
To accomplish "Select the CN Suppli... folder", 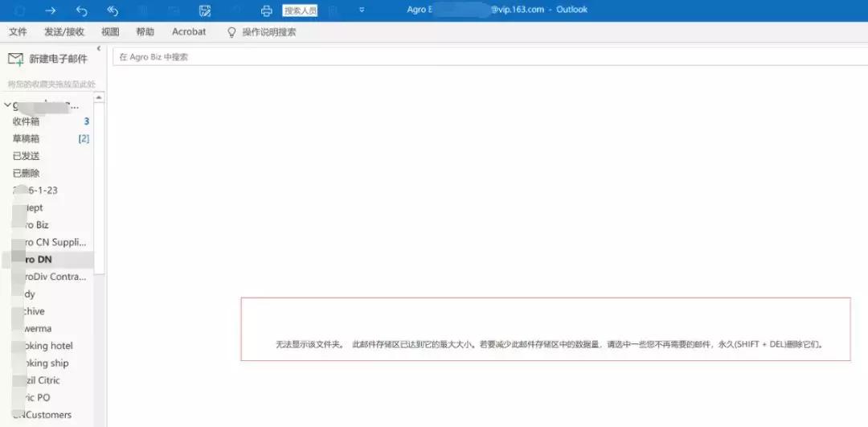I will click(47, 242).
